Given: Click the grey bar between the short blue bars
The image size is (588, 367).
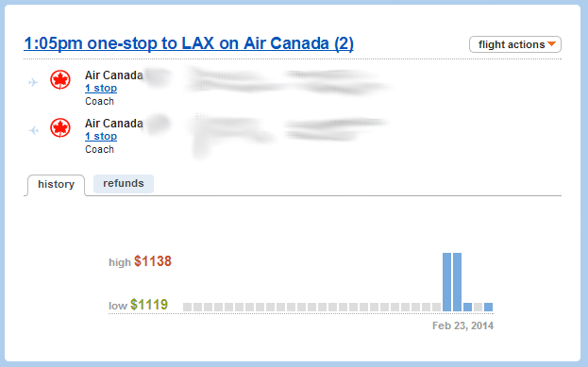Looking at the screenshot, I should (478, 307).
